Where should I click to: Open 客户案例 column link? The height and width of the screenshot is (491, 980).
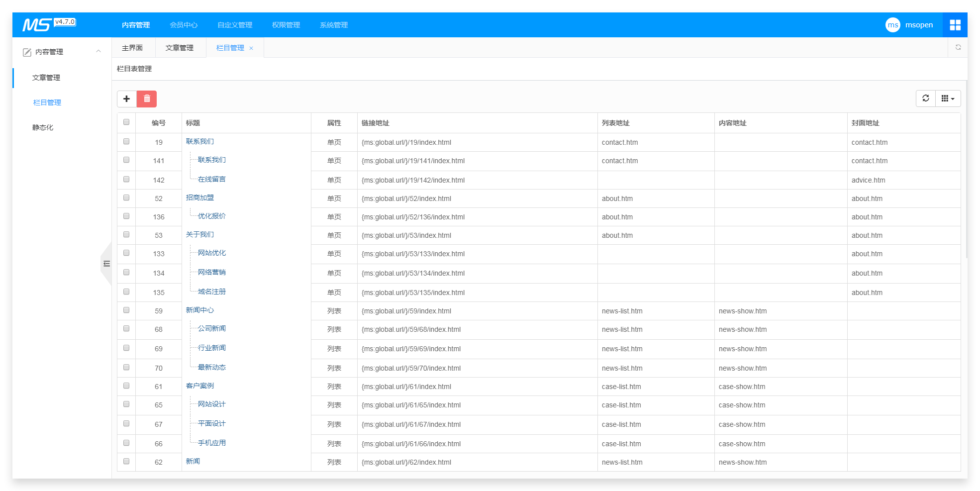200,386
